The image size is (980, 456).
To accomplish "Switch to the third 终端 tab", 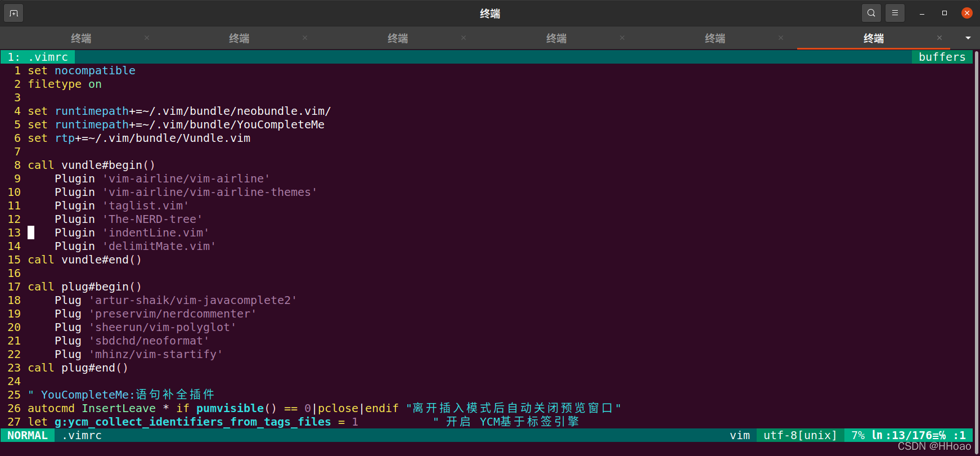I will (x=398, y=38).
